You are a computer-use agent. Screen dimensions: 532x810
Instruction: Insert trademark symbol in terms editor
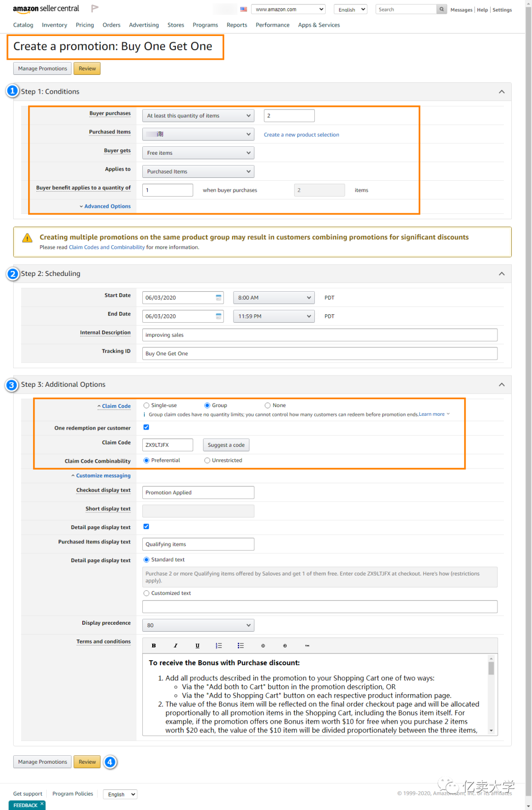[307, 645]
